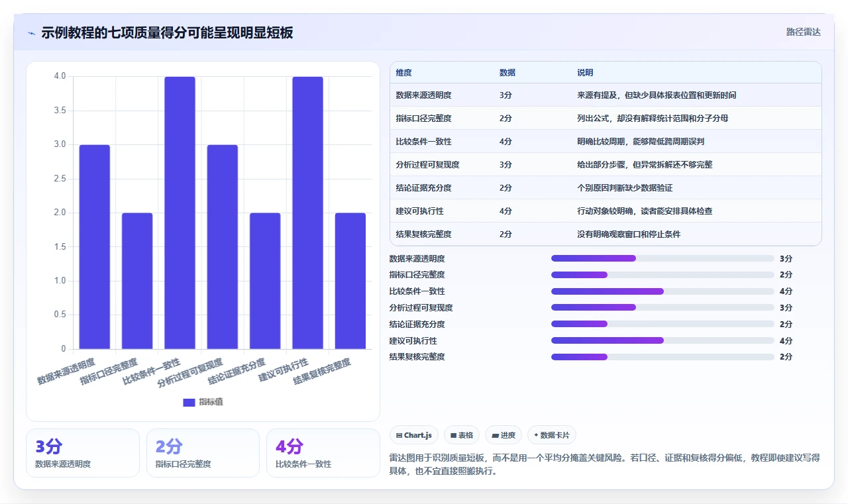Image resolution: width=848 pixels, height=504 pixels.
Task: Select the 进度 tag chip
Action: 503,435
